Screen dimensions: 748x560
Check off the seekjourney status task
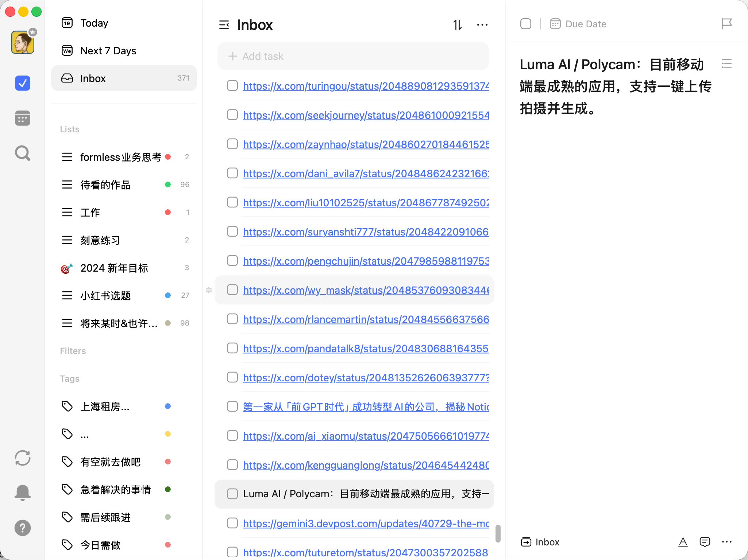point(232,115)
